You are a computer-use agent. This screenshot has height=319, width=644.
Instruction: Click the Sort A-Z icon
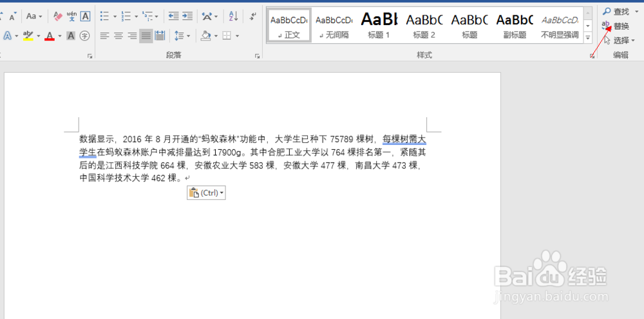(233, 17)
